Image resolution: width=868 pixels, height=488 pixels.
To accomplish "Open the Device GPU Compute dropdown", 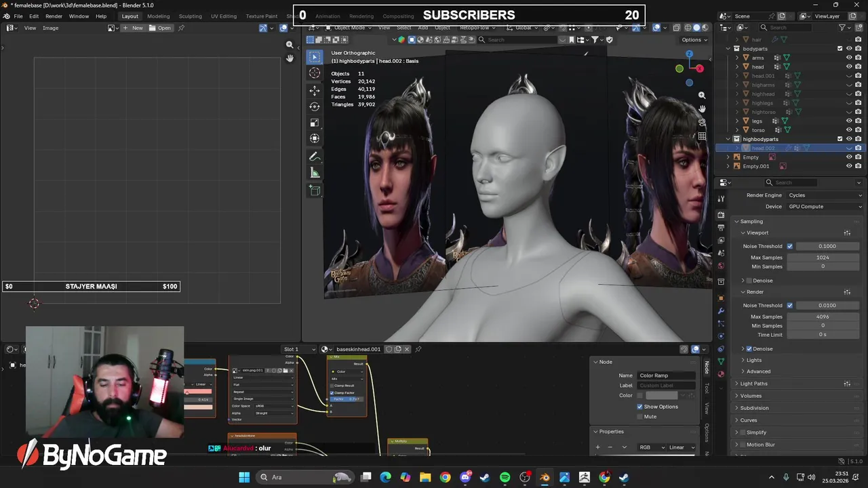I will (824, 206).
